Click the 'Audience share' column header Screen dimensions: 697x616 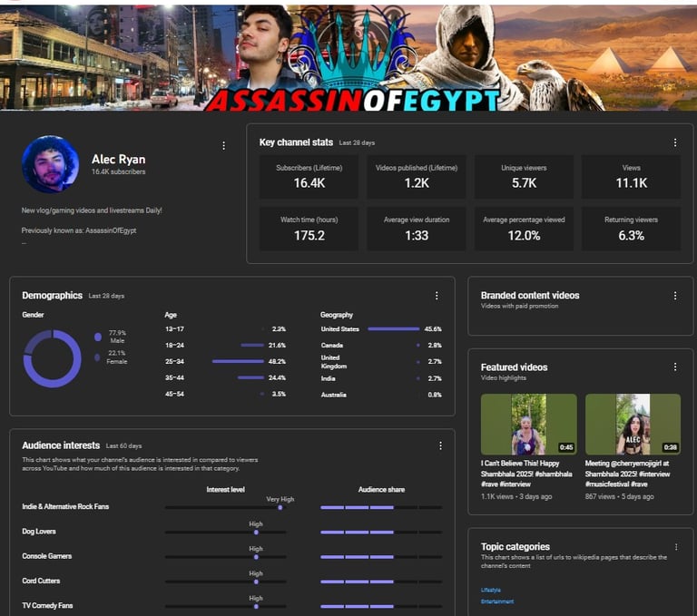[x=381, y=489]
